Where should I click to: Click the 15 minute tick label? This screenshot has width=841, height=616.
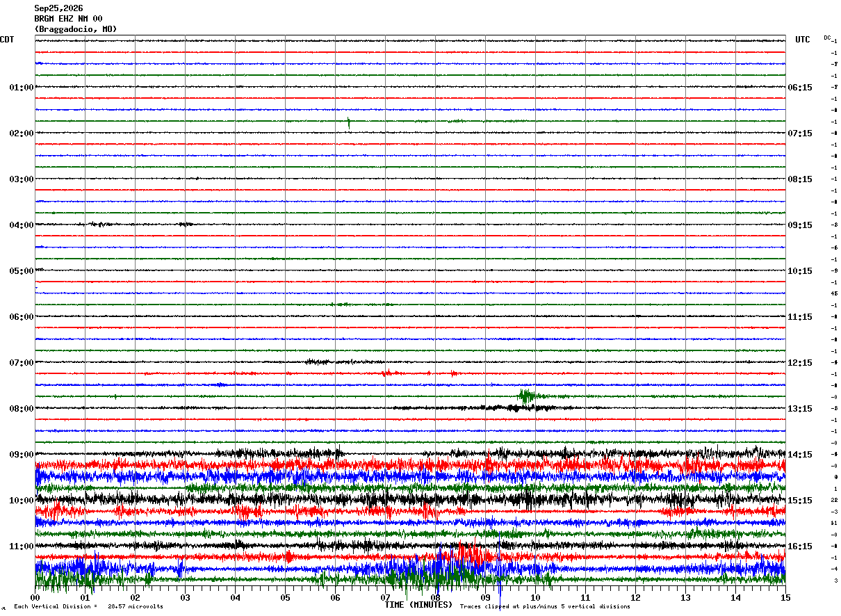pos(785,597)
